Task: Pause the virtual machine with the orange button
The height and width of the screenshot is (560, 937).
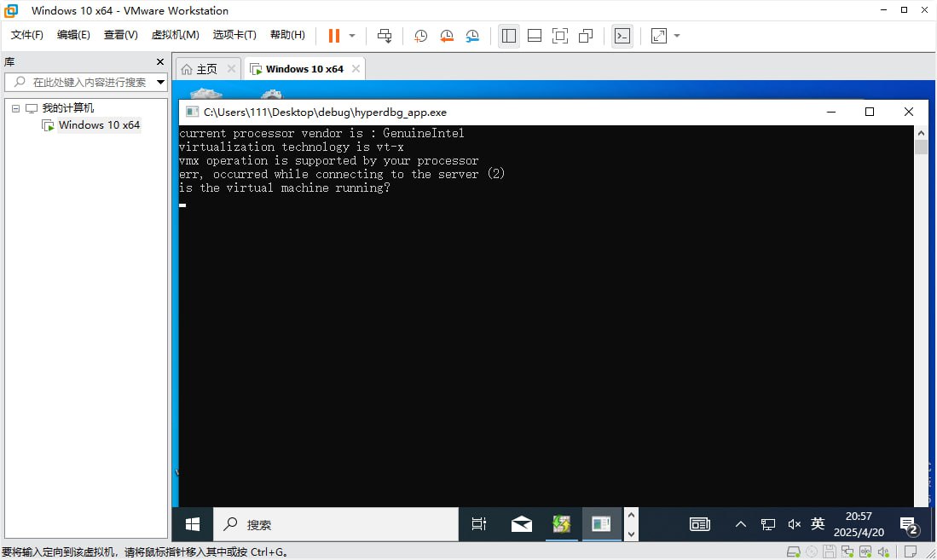Action: pos(334,36)
